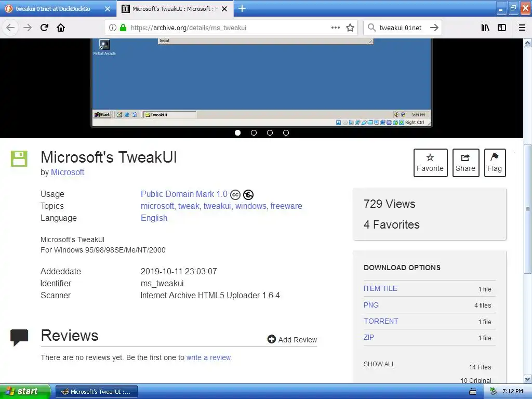The height and width of the screenshot is (399, 532).
Task: Download the TORRENT file
Action: click(x=381, y=321)
